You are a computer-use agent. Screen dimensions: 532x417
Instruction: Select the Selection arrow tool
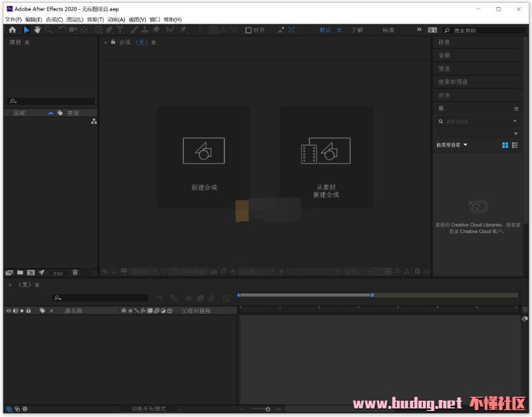click(x=27, y=30)
